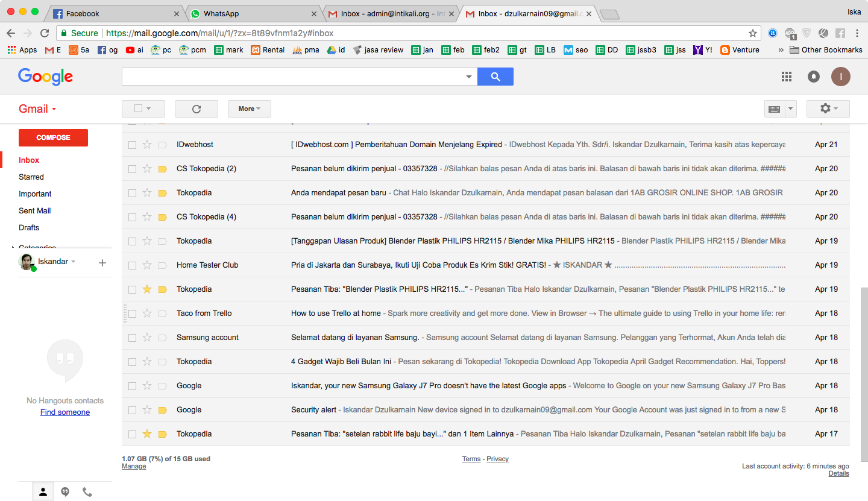Show search options dropdown arrow
The image size is (868, 501).
pos(469,77)
